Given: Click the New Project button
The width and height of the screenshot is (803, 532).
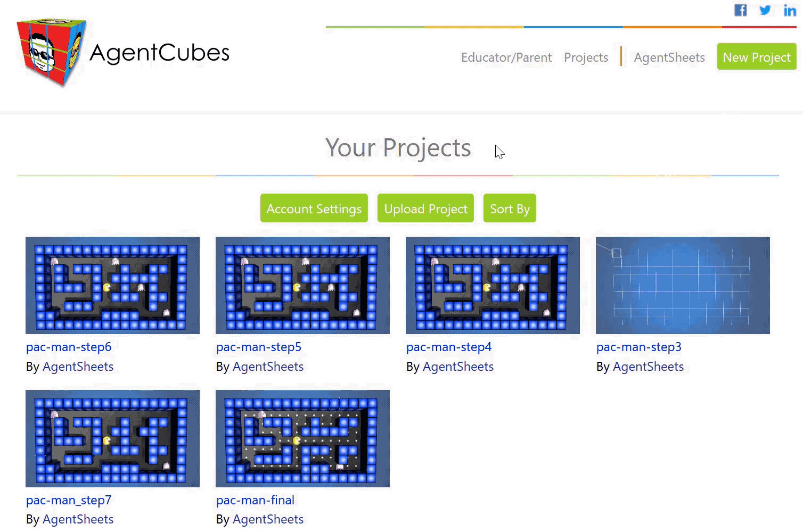Looking at the screenshot, I should [x=757, y=56].
